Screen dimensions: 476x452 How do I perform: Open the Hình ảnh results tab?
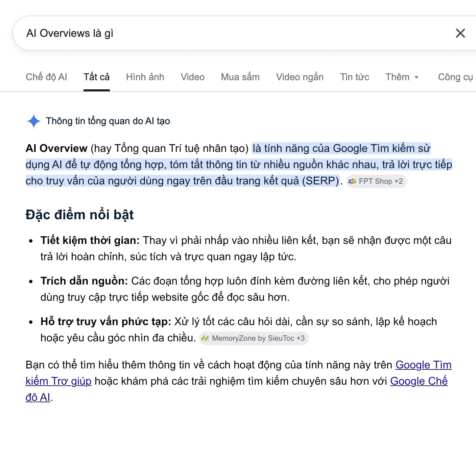(145, 77)
